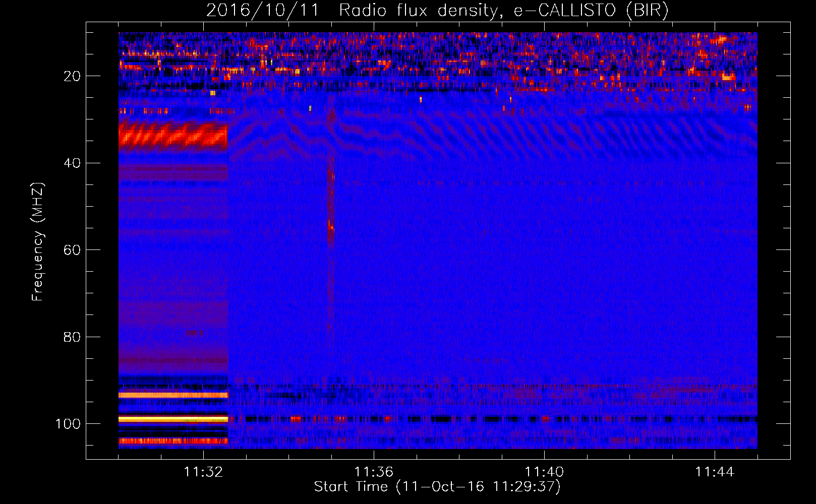
Task: Click the 60 MHz frequency tick label
Action: 72,250
